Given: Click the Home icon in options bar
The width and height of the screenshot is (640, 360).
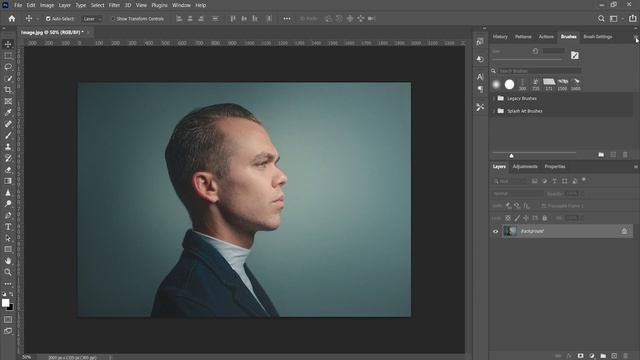Looking at the screenshot, I should pos(12,19).
